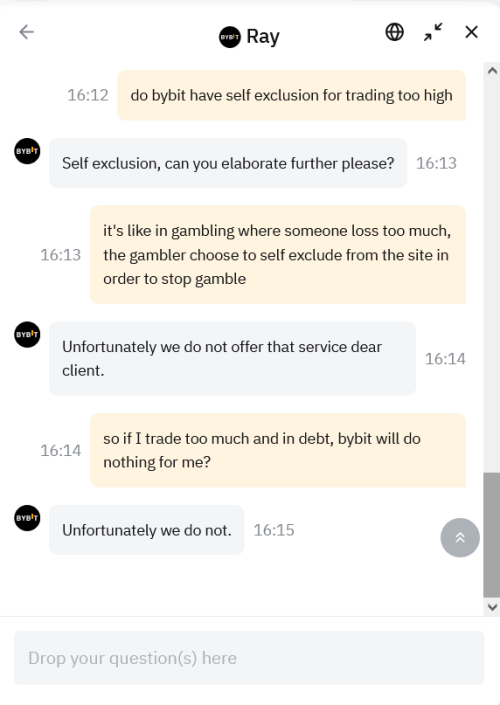Click the scrollbar down arrow

(x=492, y=607)
